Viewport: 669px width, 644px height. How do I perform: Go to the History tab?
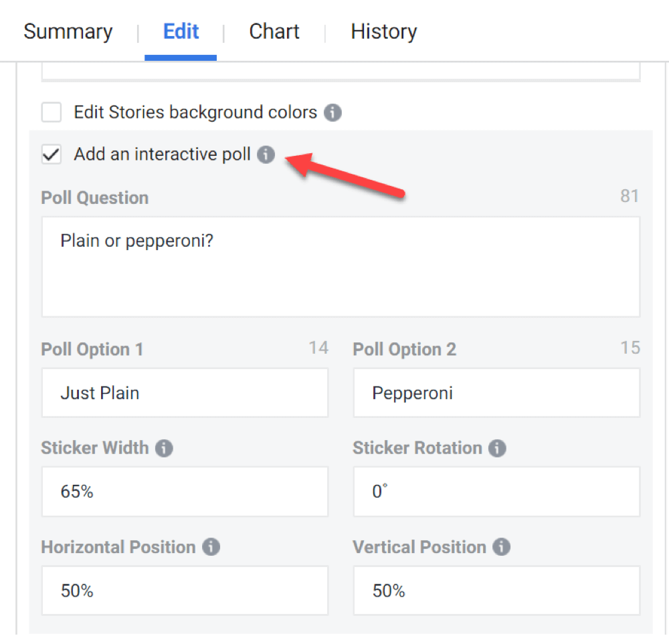click(384, 31)
